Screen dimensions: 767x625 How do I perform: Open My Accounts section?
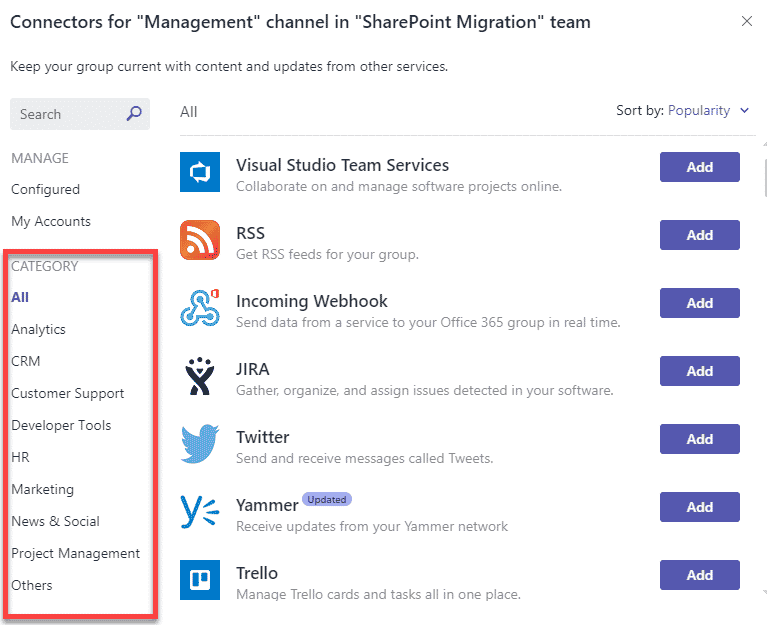tap(51, 222)
